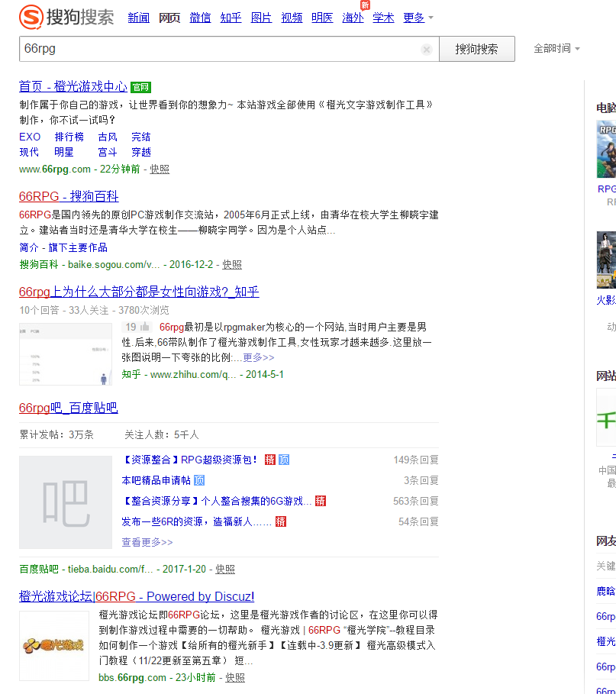Open 本吧精品申请帖 post
The height and width of the screenshot is (694, 616).
156,480
